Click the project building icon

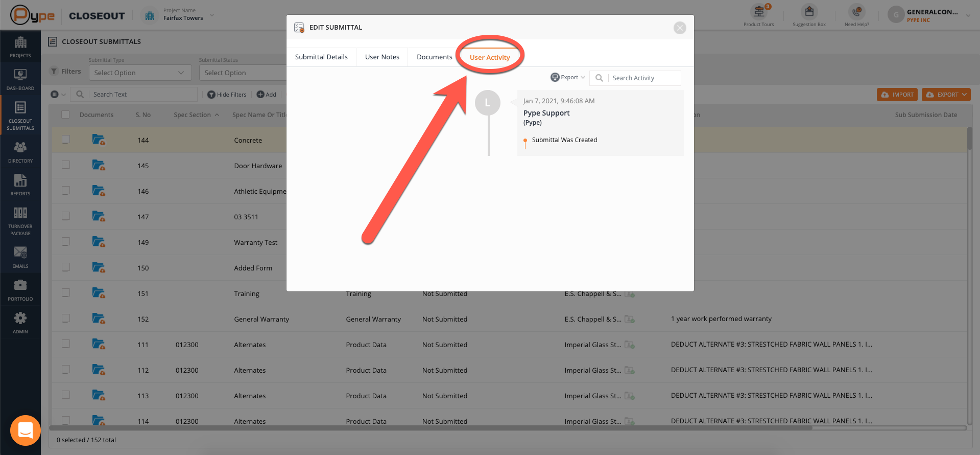[x=150, y=15]
